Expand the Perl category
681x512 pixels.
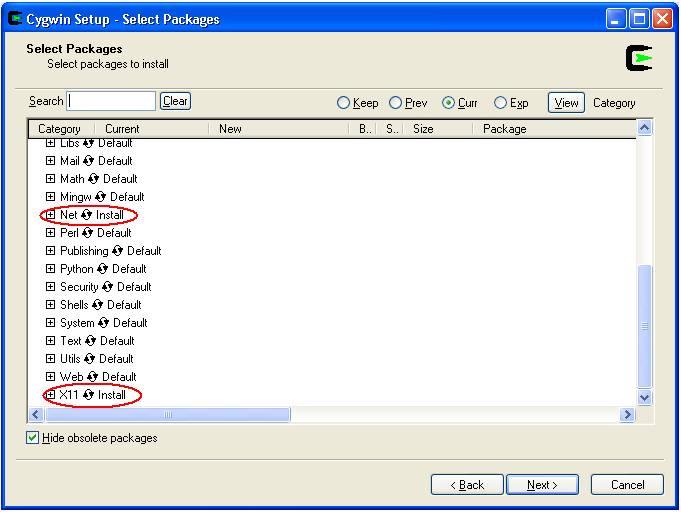point(50,233)
